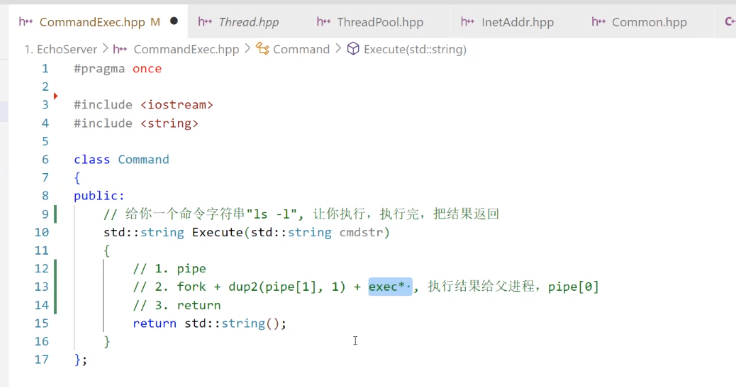This screenshot has height=387, width=736.
Task: Click the '<string>' include text
Action: coord(169,124)
